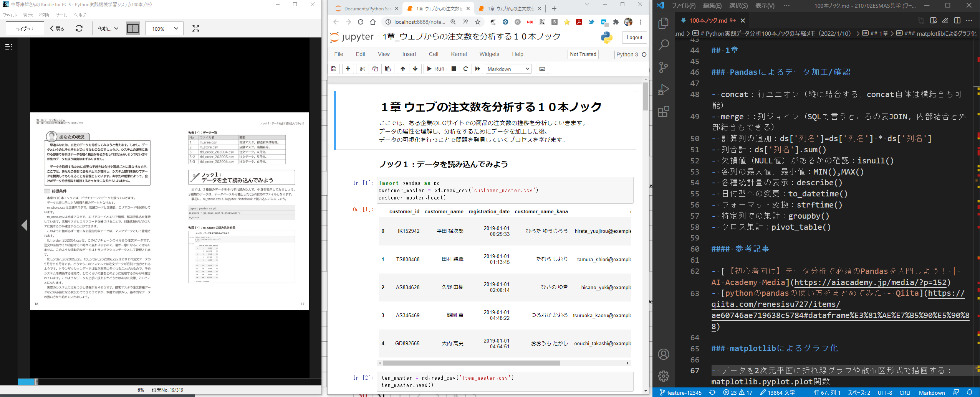Interrupt the kernel with the stop icon
980x397 pixels.
pos(454,69)
